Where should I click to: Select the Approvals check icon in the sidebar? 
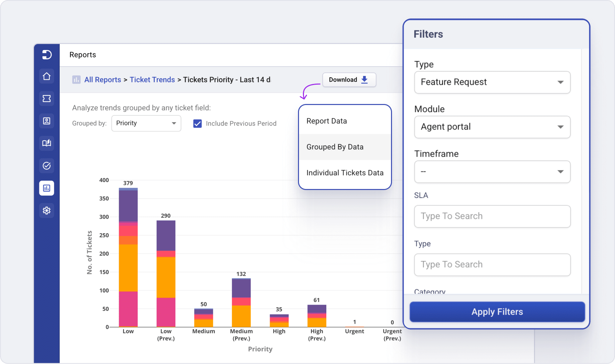(x=46, y=165)
